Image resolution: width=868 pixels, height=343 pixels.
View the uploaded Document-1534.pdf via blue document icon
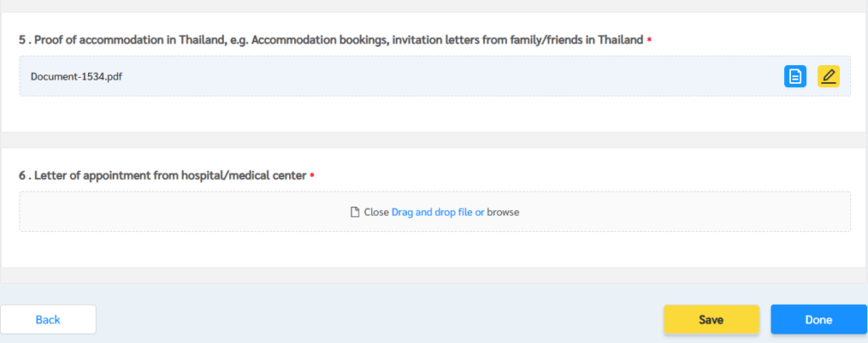click(795, 76)
